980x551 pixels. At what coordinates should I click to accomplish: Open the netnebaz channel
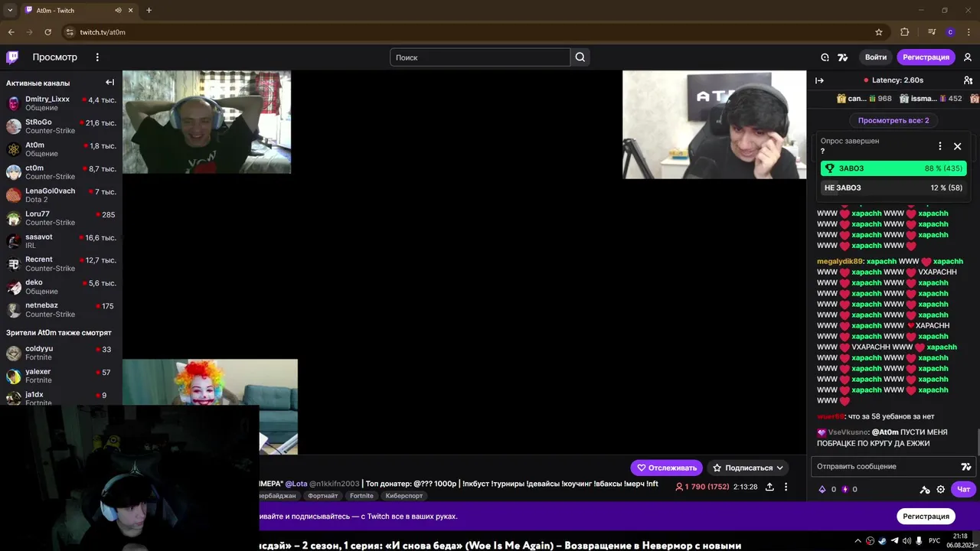[x=60, y=310]
